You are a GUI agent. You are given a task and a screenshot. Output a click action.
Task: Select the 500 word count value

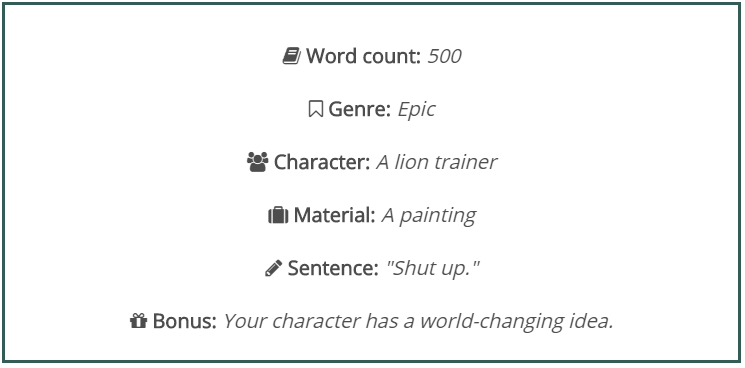coord(444,57)
